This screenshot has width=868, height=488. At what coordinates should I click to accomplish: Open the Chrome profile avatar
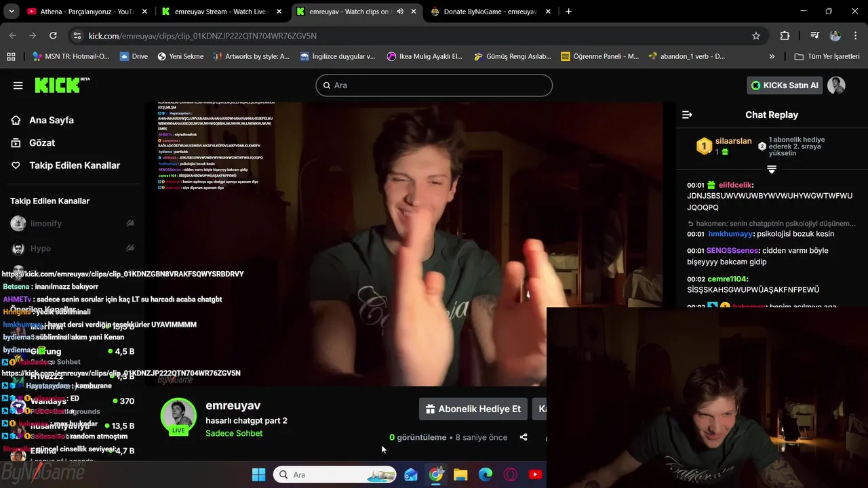835,36
